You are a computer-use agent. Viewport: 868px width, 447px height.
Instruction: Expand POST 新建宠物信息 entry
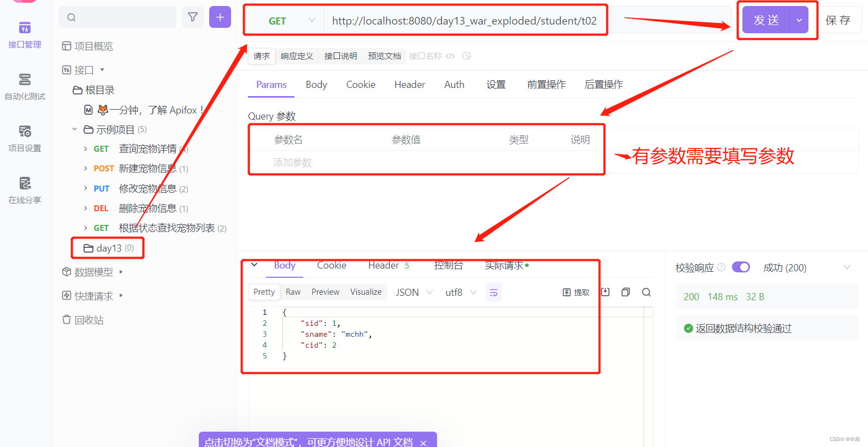point(85,169)
